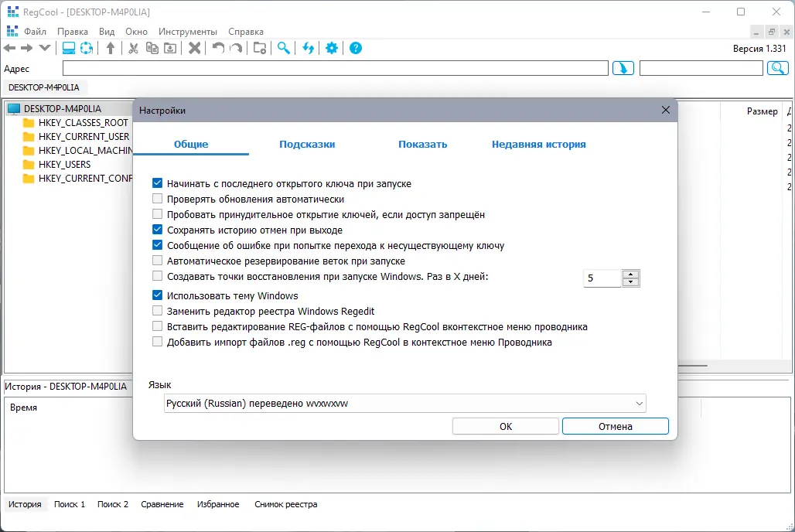Switch to the Избранное bottom tab
Viewport: 795px width, 532px height.
[218, 504]
